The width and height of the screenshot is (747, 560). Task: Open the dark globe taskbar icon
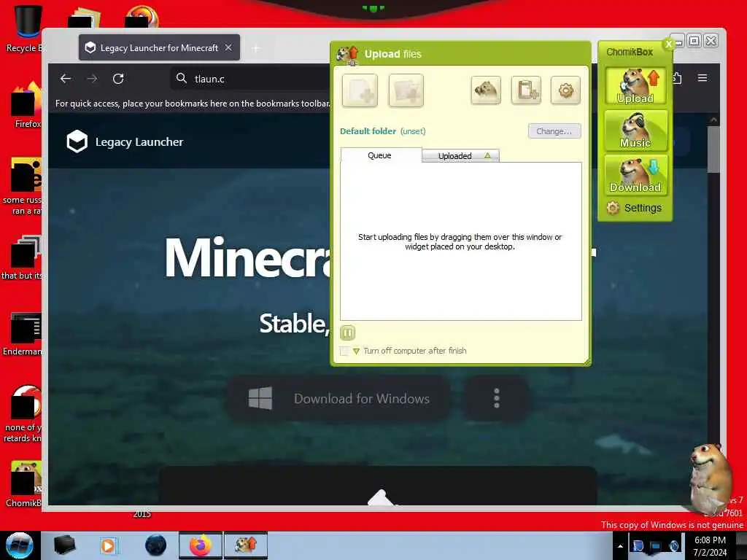155,545
